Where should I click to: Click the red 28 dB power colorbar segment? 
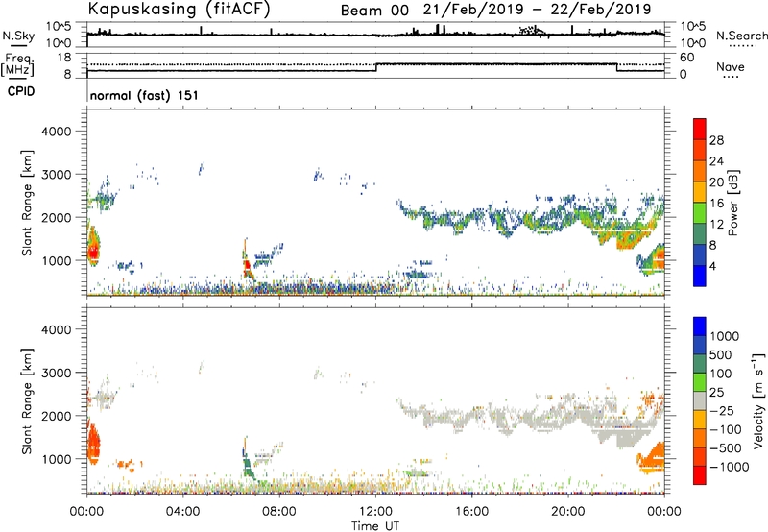coord(700,130)
